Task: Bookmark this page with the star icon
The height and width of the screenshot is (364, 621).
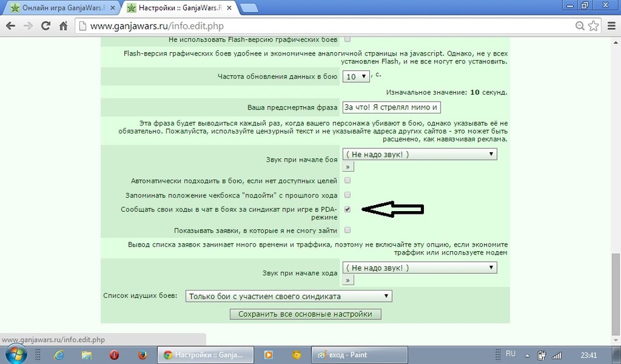Action: pyautogui.click(x=593, y=26)
